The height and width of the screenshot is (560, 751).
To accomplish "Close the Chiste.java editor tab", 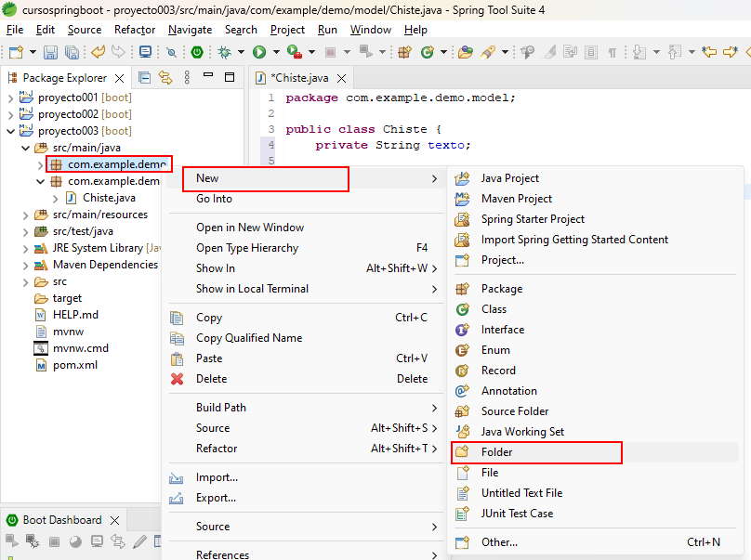I will tap(341, 78).
